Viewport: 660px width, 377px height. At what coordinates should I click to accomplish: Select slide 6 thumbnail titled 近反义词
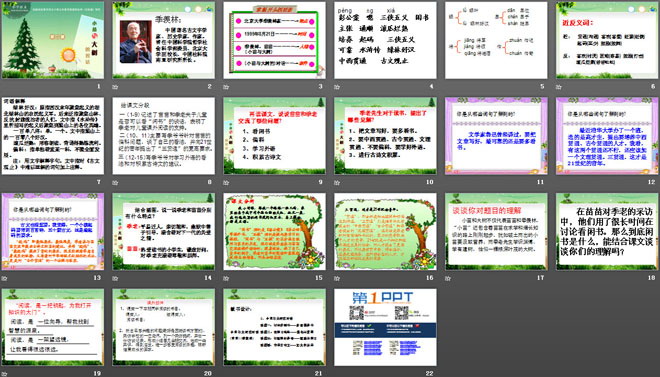607,40
